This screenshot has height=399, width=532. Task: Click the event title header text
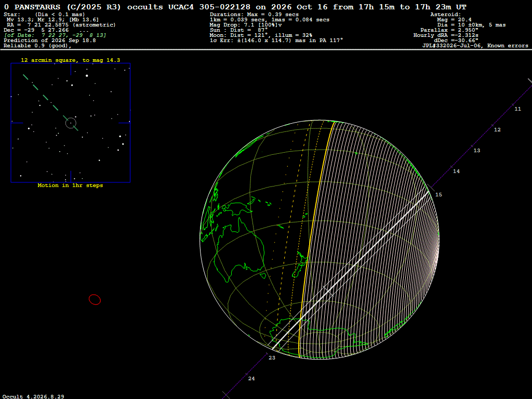[235, 7]
